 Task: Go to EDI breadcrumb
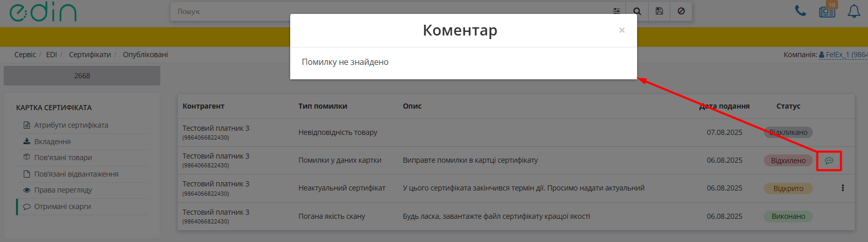(52, 55)
